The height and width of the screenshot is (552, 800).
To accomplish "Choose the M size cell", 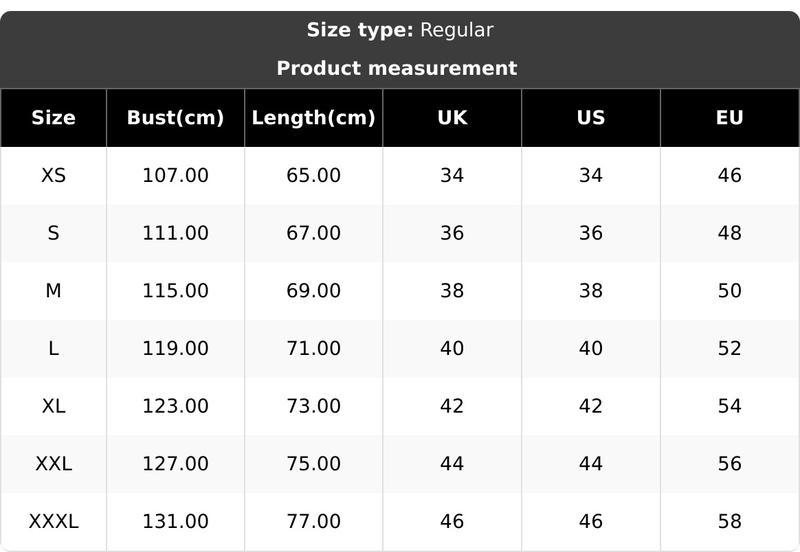I will click(53, 291).
